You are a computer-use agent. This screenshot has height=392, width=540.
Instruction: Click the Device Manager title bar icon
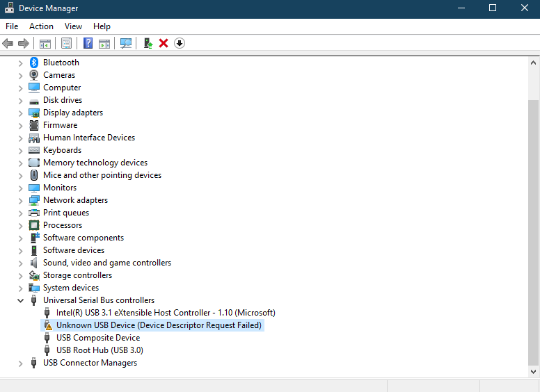pyautogui.click(x=10, y=8)
